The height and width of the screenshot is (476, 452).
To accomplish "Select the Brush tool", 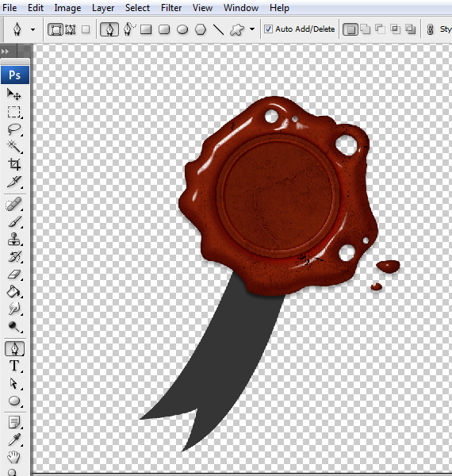I will click(14, 221).
